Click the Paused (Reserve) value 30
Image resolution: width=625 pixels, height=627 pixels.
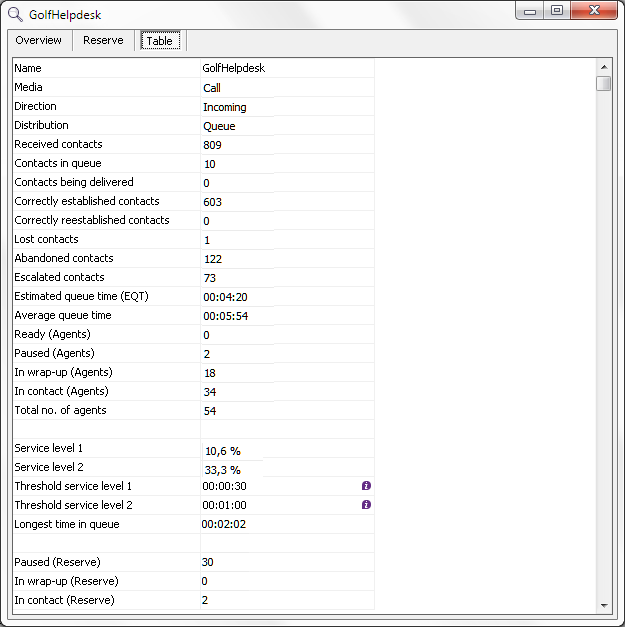point(208,562)
